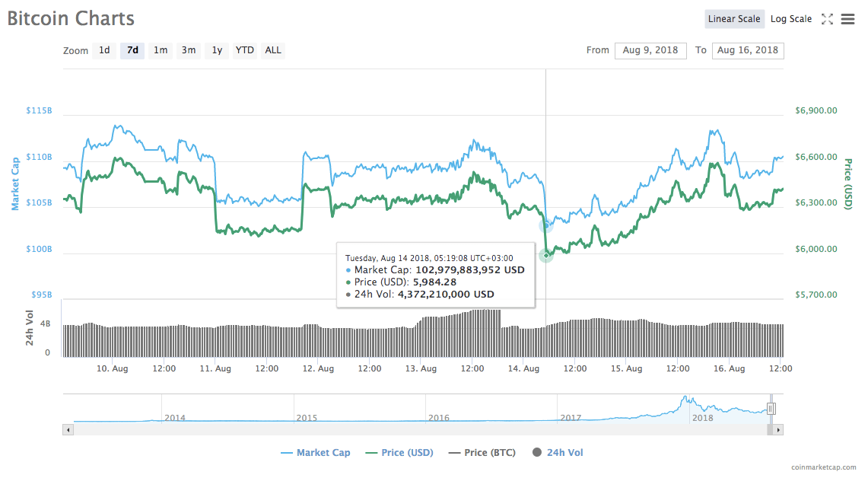Click the left arrow on the timeline scrollbar
This screenshot has width=868, height=478.
pyautogui.click(x=68, y=429)
